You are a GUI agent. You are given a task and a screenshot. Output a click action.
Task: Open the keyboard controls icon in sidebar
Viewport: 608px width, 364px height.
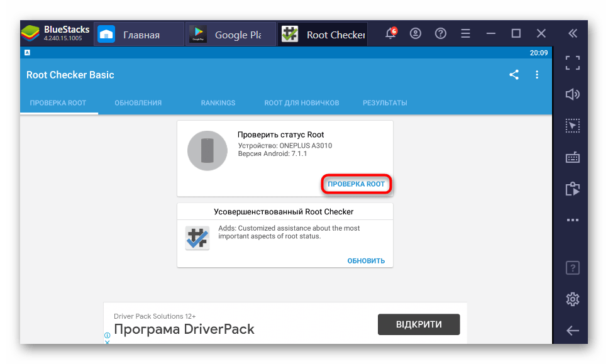pos(573,157)
